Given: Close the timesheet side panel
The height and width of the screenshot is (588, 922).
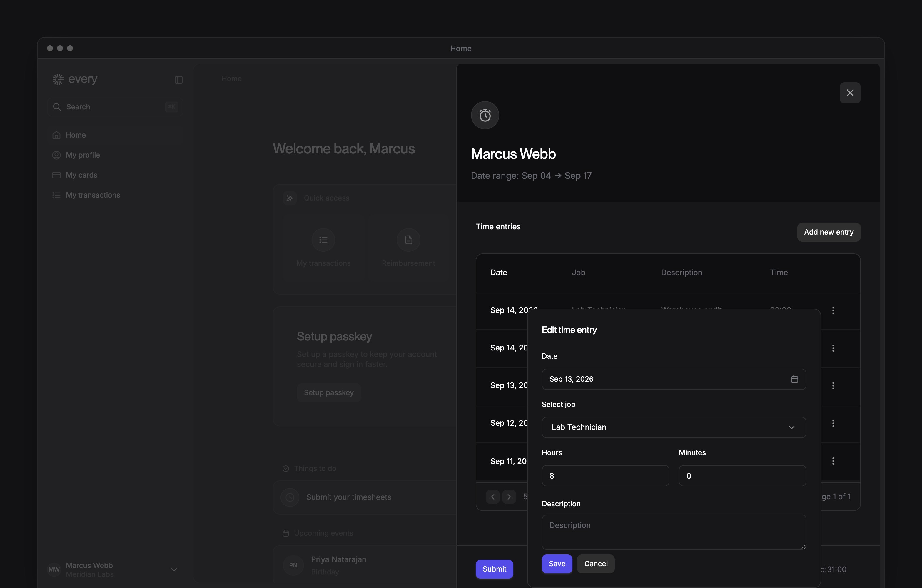Looking at the screenshot, I should click(850, 93).
